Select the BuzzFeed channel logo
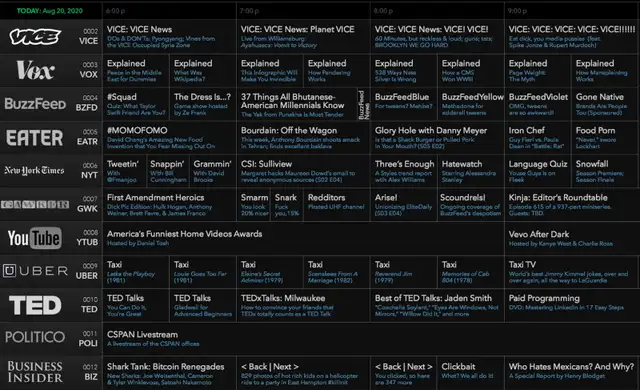The image size is (640, 390). click(35, 104)
